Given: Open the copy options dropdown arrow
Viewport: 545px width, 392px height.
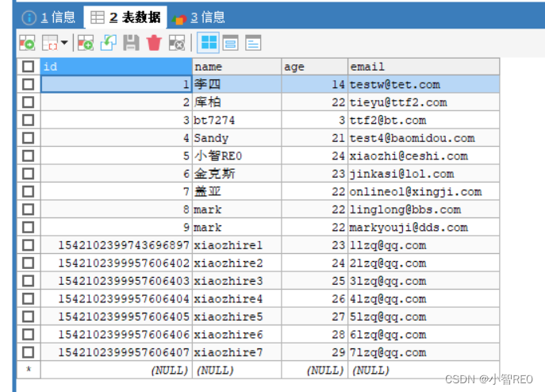Looking at the screenshot, I should click(x=64, y=43).
